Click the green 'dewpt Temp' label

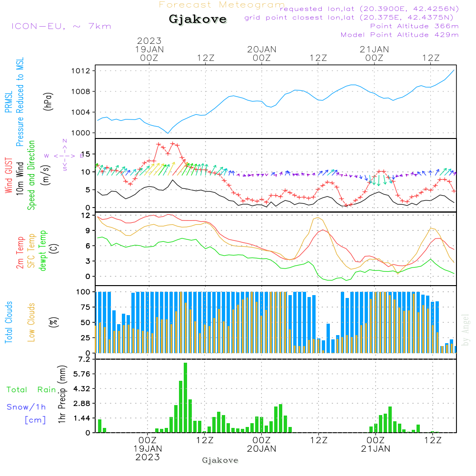point(42,251)
